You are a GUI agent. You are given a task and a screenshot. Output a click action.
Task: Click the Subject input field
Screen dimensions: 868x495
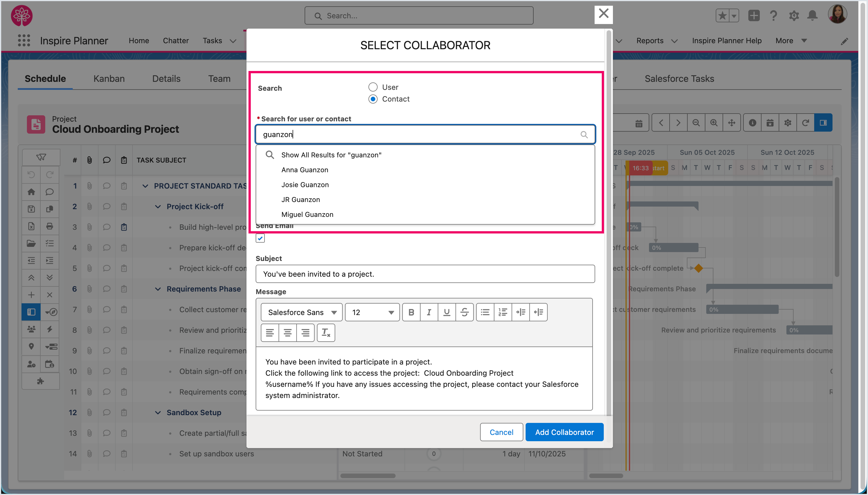click(425, 274)
